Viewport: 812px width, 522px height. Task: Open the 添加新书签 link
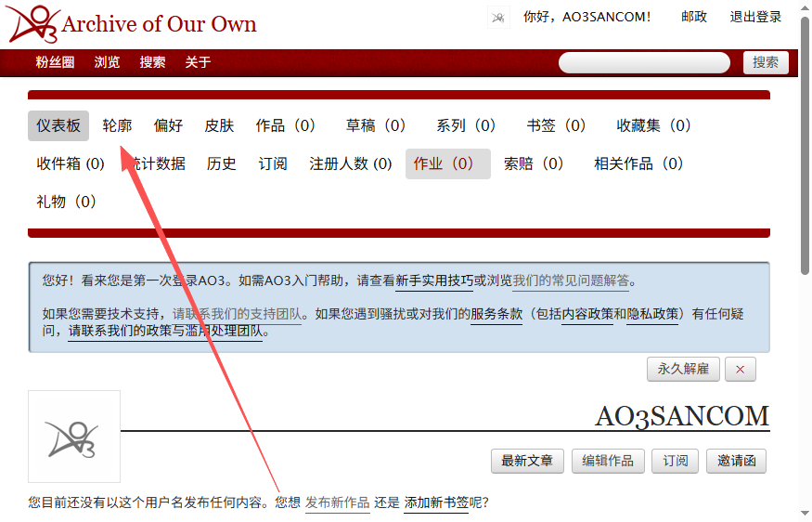436,502
